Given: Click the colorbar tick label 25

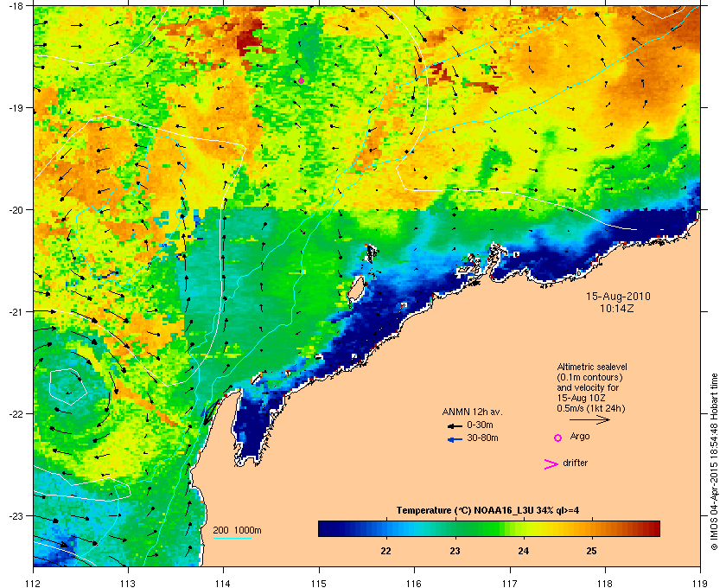Looking at the screenshot, I should 591,551.
